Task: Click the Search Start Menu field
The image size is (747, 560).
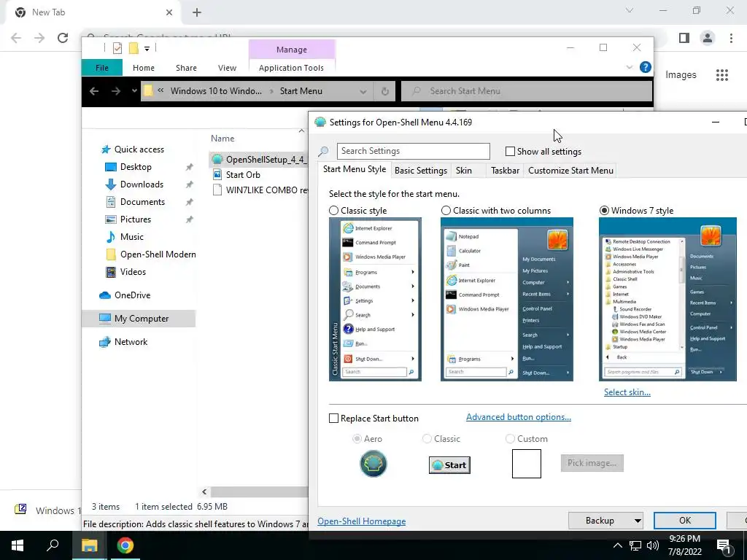Action: tap(527, 91)
